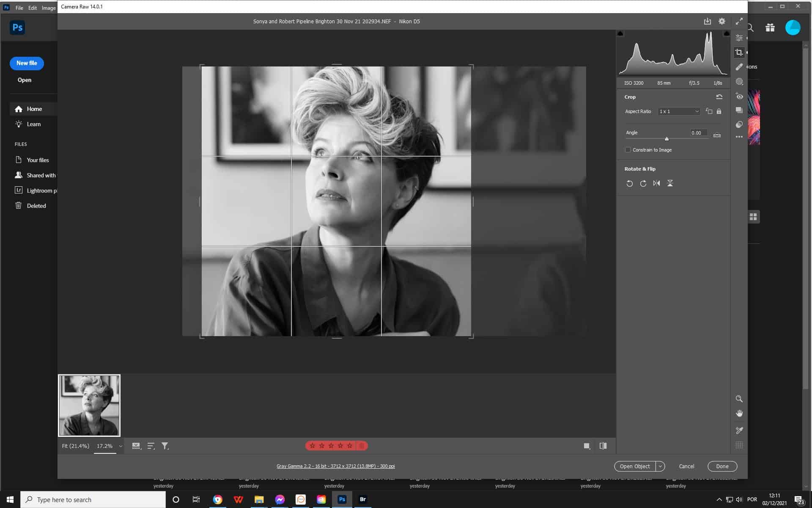Open the Edit menu in Photoshop

pos(32,8)
